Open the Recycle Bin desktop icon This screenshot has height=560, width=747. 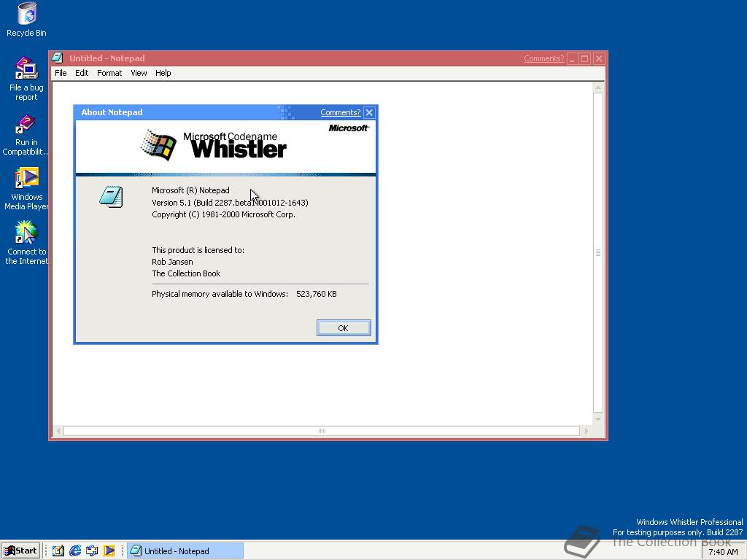point(27,20)
